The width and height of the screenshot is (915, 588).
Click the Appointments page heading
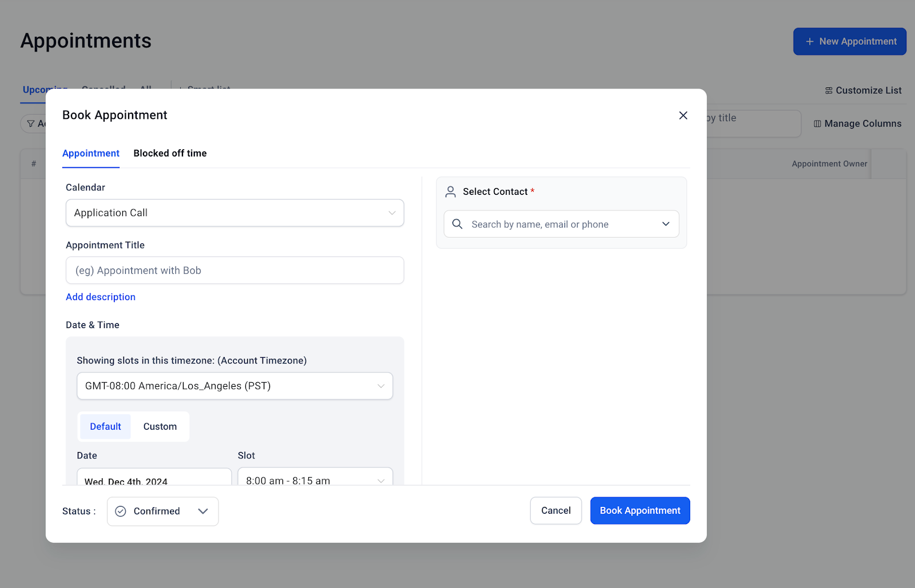pyautogui.click(x=86, y=41)
